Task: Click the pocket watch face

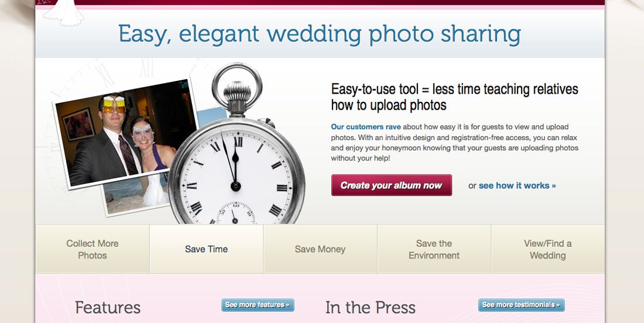Action: (x=237, y=179)
